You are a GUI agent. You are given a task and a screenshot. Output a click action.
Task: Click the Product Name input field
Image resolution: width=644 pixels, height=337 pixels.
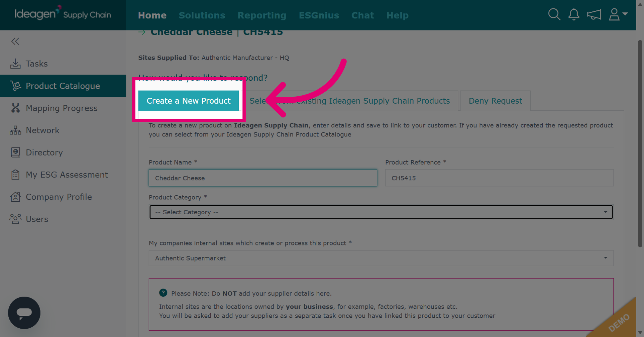(x=263, y=178)
